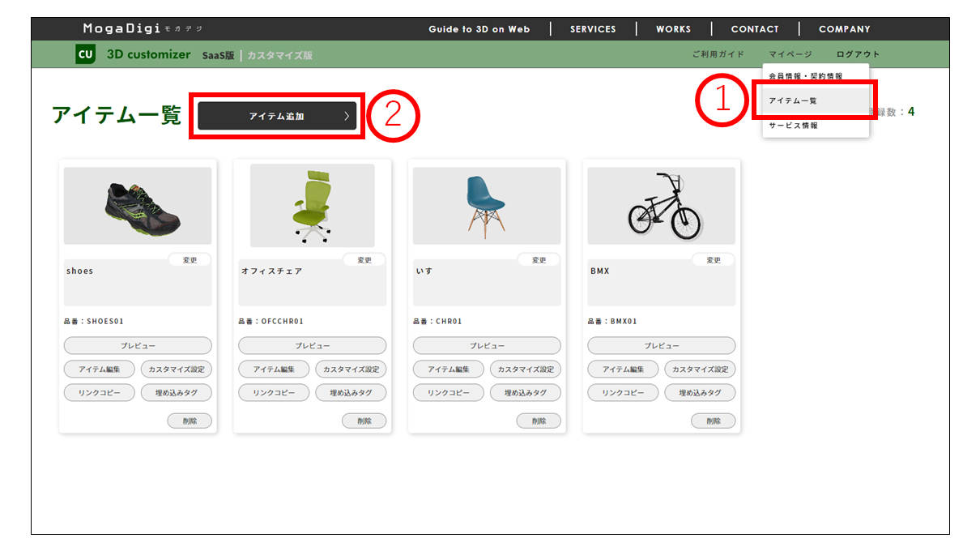Choose 会員情報・契約情報 menu entry
The width and height of the screenshot is (980, 551).
click(x=805, y=76)
